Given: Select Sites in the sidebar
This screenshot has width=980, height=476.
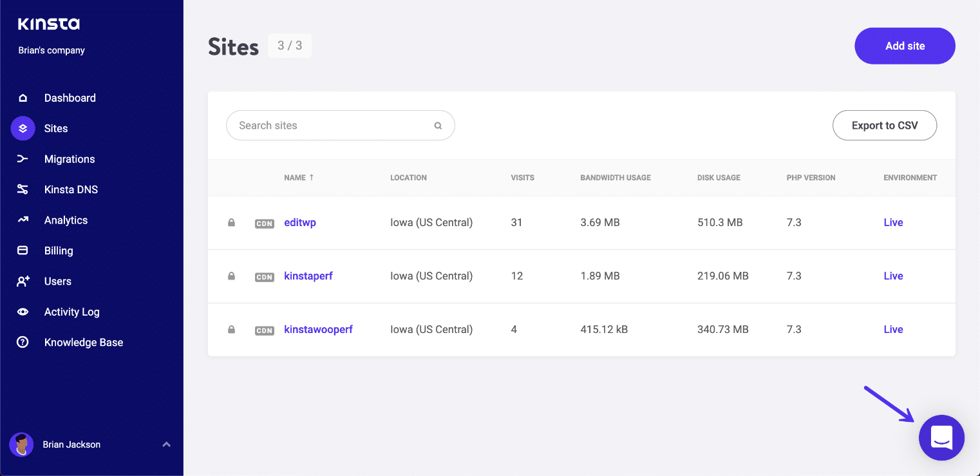Looking at the screenshot, I should tap(56, 128).
